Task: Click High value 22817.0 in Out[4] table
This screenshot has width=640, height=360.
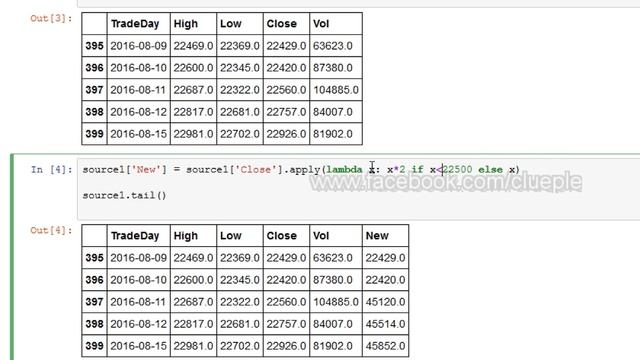Action: pyautogui.click(x=193, y=324)
